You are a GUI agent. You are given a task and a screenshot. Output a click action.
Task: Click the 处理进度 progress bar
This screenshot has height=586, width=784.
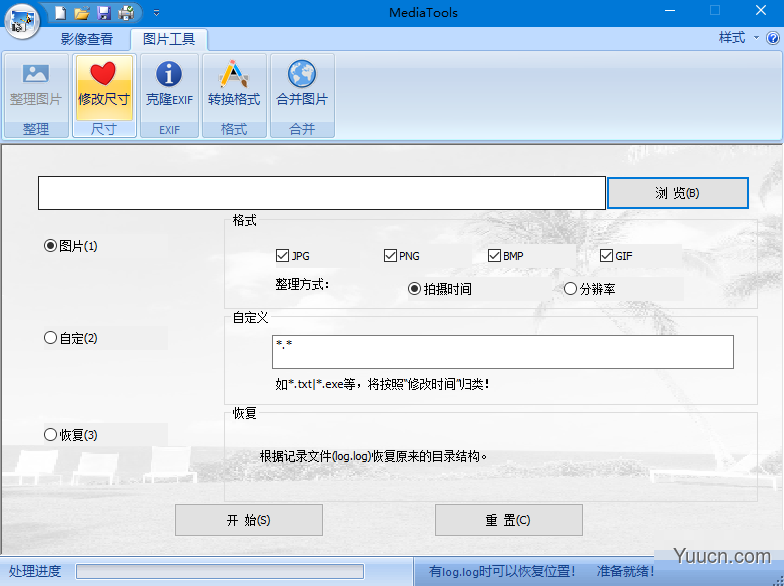click(x=220, y=572)
